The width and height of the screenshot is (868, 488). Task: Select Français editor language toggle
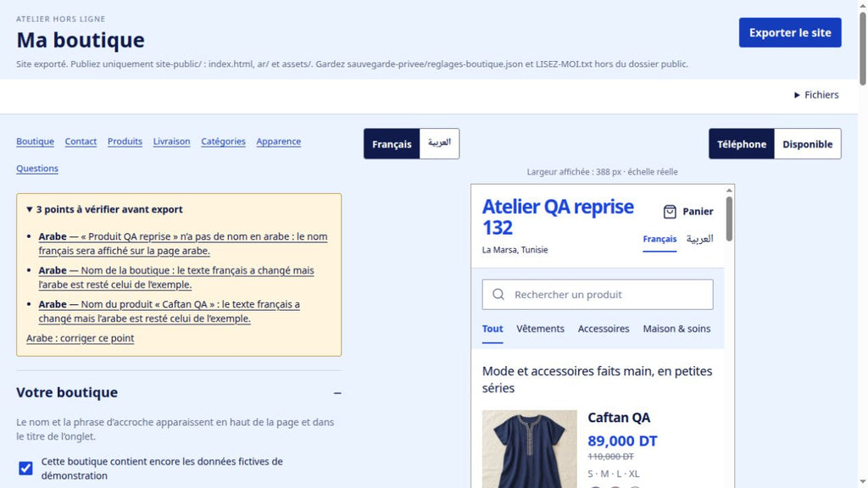(x=392, y=144)
